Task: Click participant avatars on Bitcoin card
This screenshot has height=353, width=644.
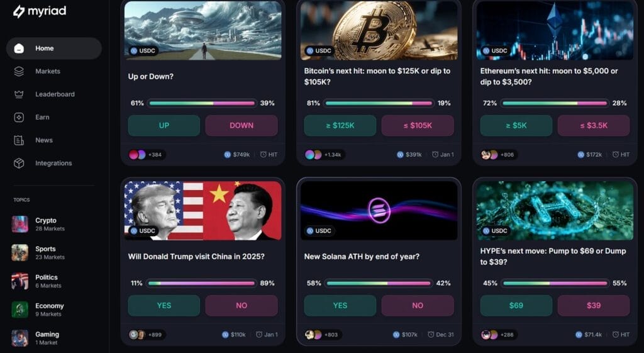Action: click(313, 155)
